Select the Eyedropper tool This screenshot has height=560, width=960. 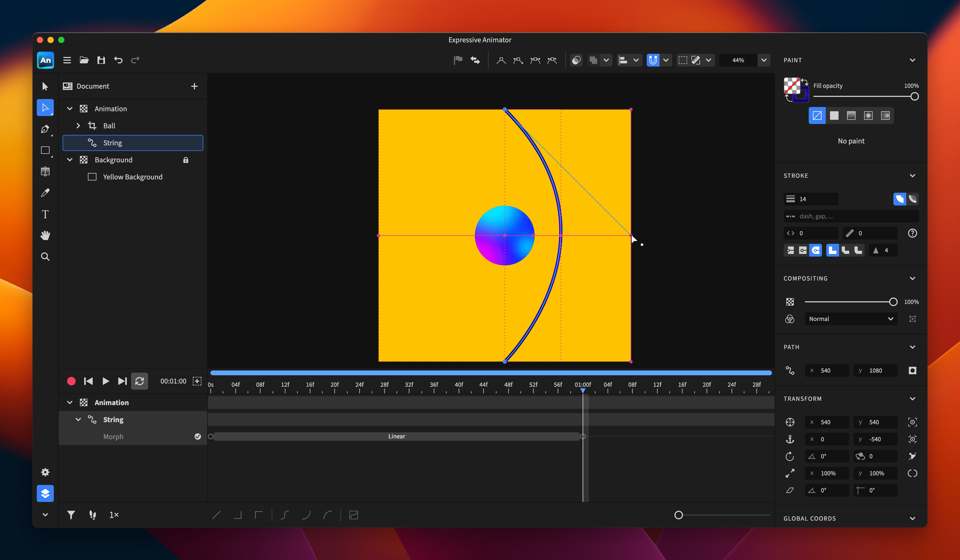click(45, 193)
